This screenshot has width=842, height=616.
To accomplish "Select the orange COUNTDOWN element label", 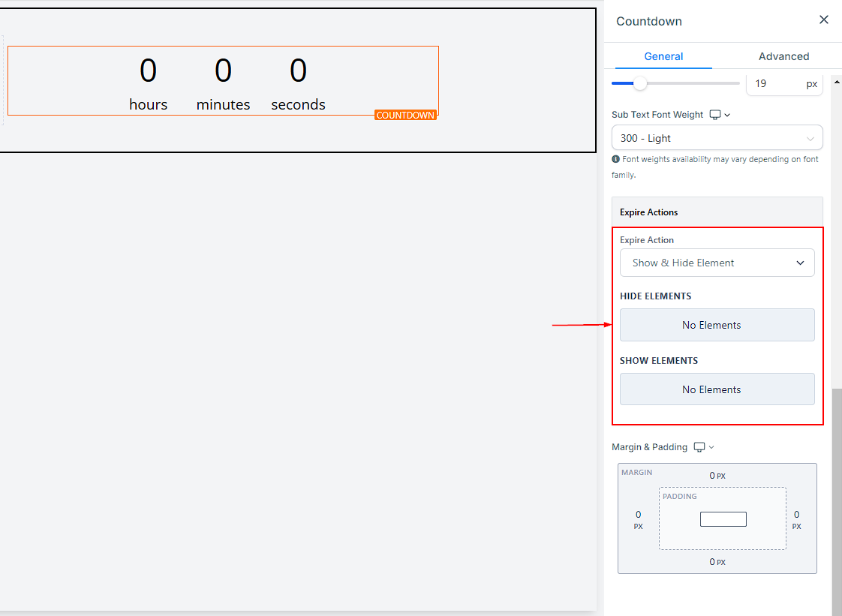I will point(405,115).
